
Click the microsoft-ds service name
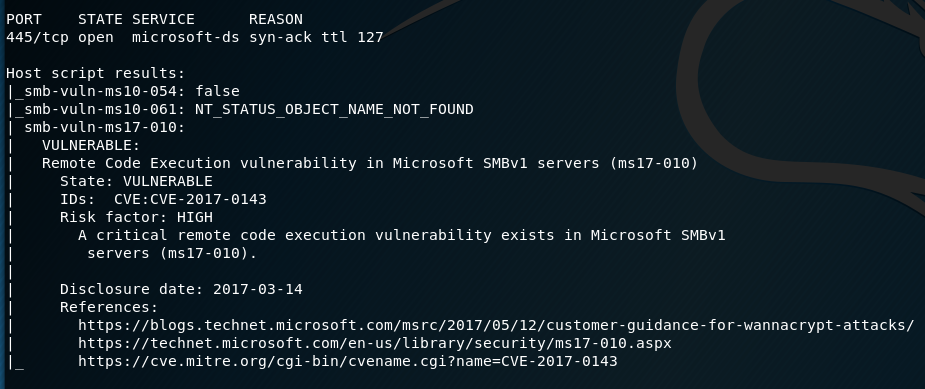point(185,37)
